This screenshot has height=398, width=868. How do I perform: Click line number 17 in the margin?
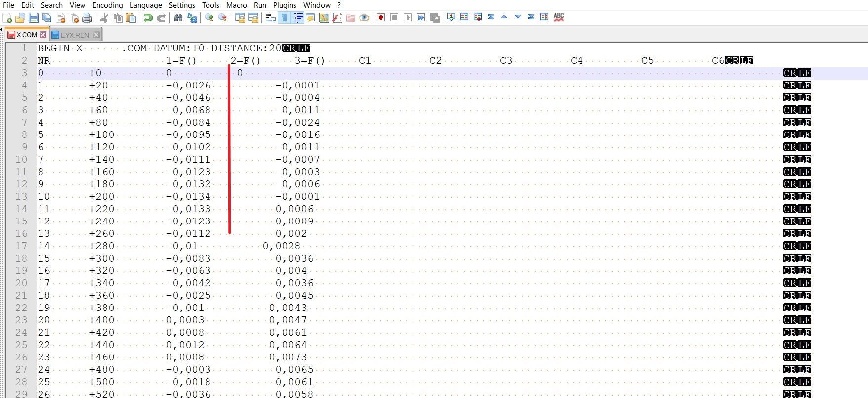(x=21, y=246)
